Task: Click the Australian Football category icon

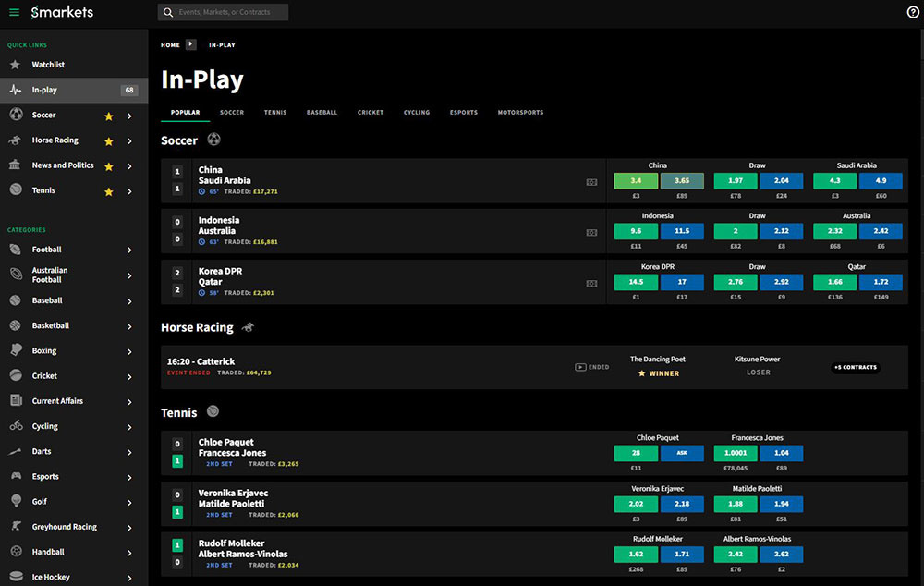Action: tap(16, 275)
